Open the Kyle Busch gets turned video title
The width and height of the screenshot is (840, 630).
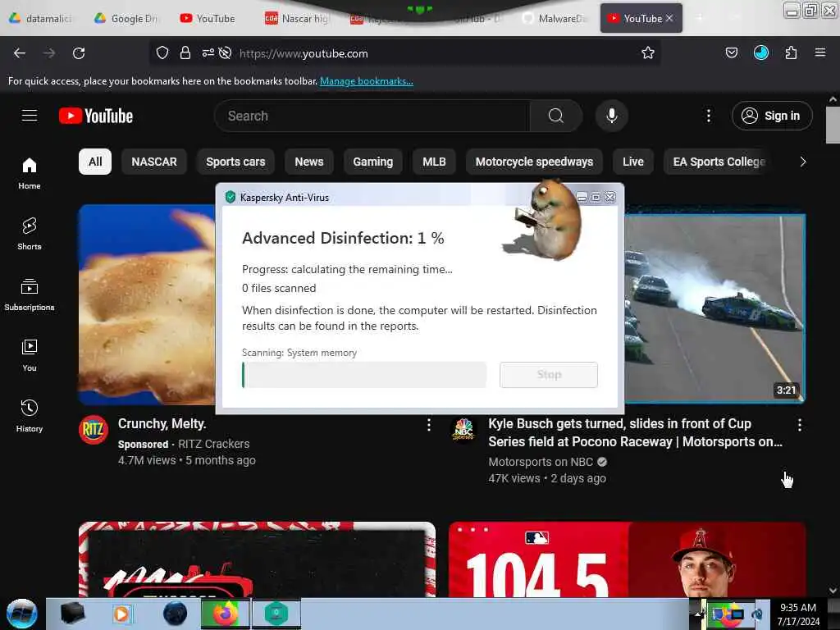635,432
